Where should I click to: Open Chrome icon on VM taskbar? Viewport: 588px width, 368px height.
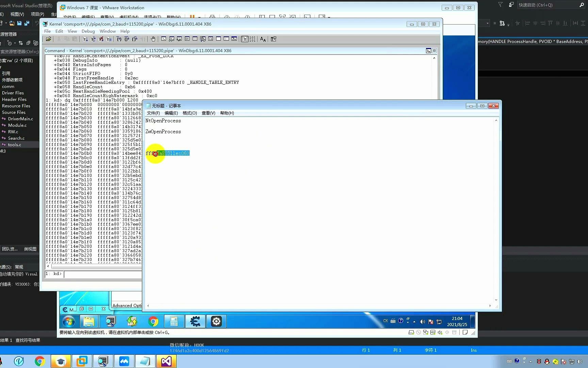pos(153,321)
